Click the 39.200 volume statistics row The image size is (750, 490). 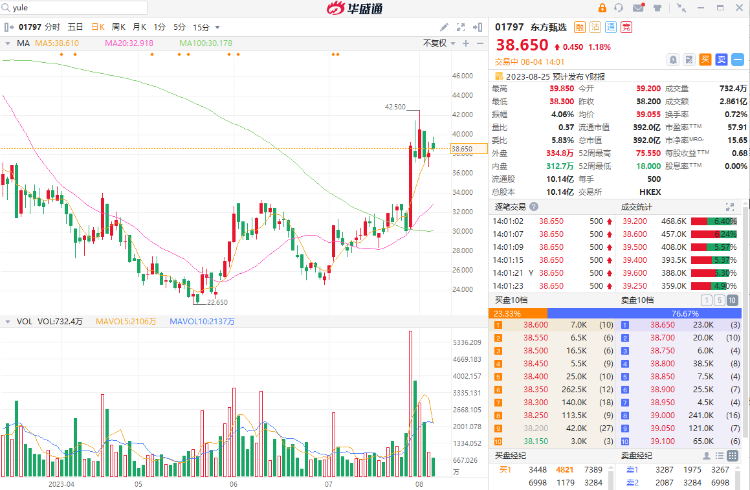680,221
